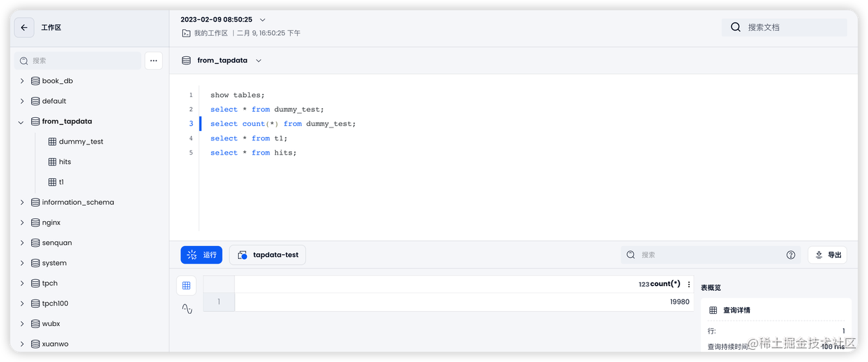
Task: Click the back arrow next to 工作区
Action: pyautogui.click(x=24, y=28)
